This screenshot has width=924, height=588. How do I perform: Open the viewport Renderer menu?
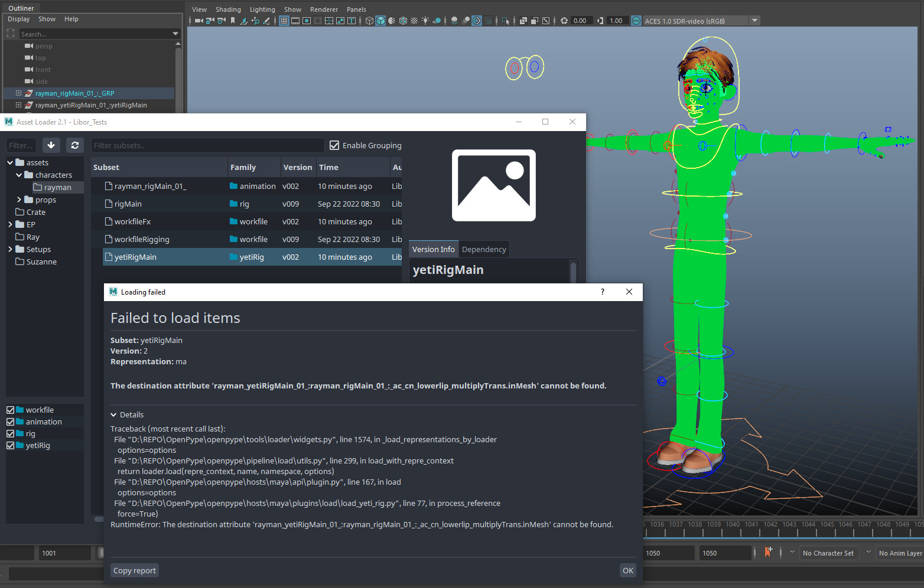coord(324,9)
